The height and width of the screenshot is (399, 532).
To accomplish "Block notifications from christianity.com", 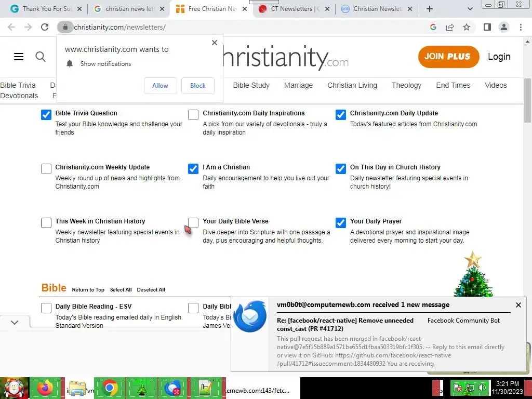I will point(198,86).
